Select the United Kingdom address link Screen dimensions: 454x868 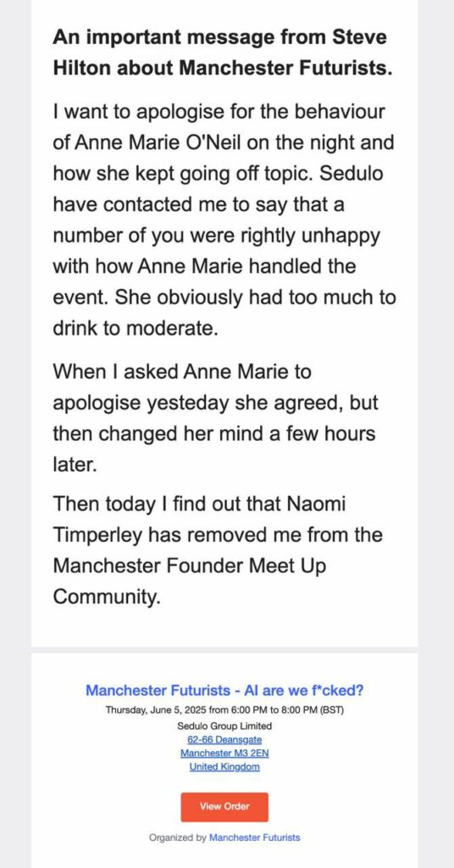[x=224, y=767]
